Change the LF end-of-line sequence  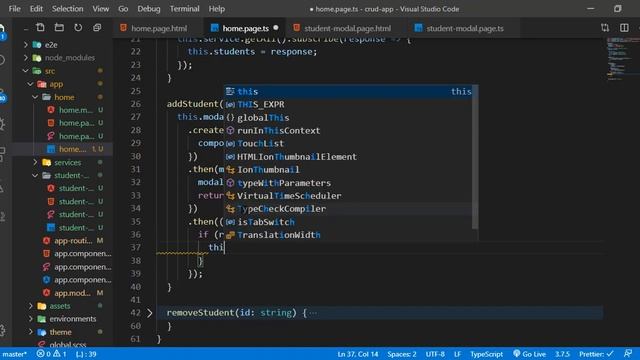(x=457, y=354)
